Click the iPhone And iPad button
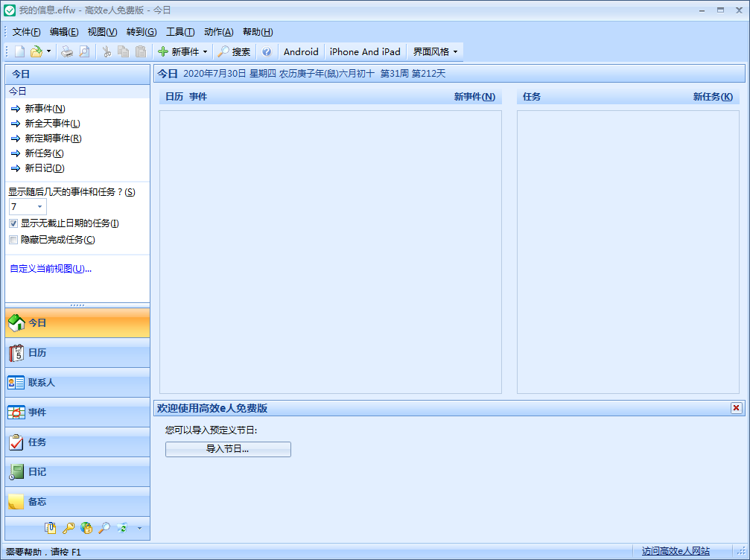 coord(365,51)
